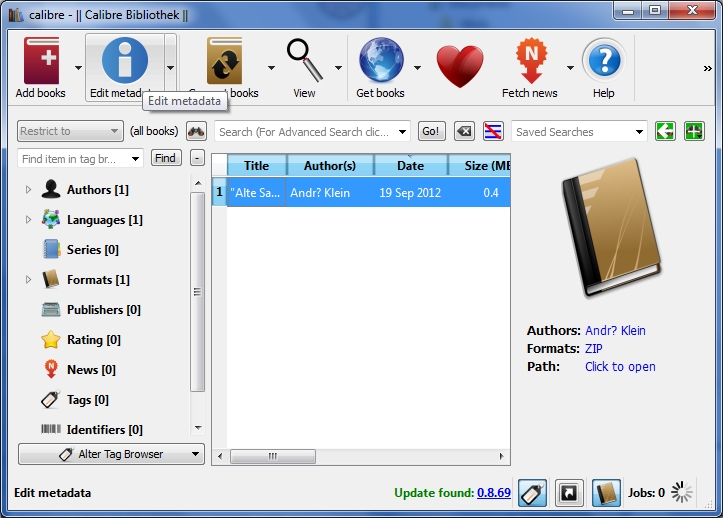Expand the Languages [1] tree node

[28, 220]
